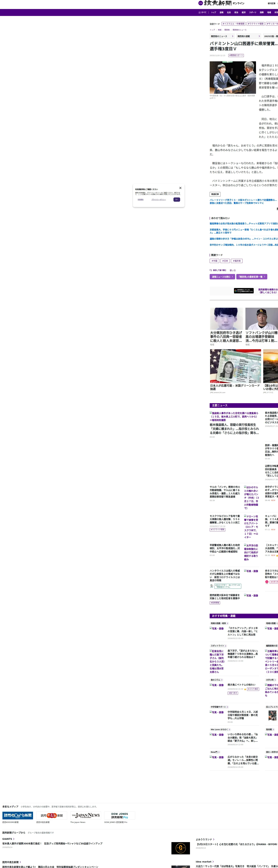Open the すべて hamburger menu
This screenshot has width=278, height=868.
202,12
